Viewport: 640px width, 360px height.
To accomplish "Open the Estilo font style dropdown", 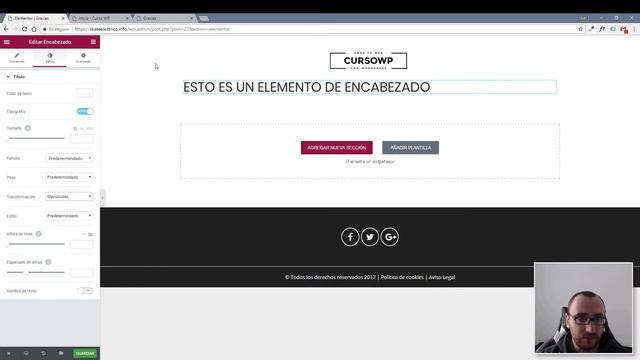I will pyautogui.click(x=69, y=216).
